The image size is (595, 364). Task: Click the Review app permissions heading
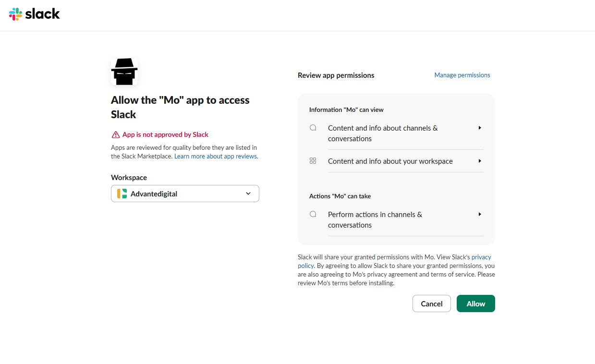(336, 75)
